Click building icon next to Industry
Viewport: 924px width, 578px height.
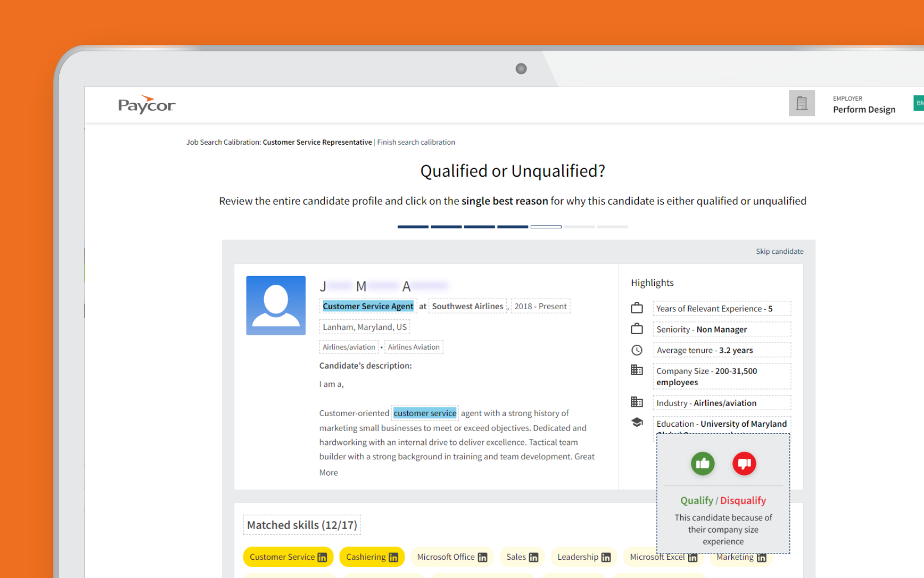(637, 402)
